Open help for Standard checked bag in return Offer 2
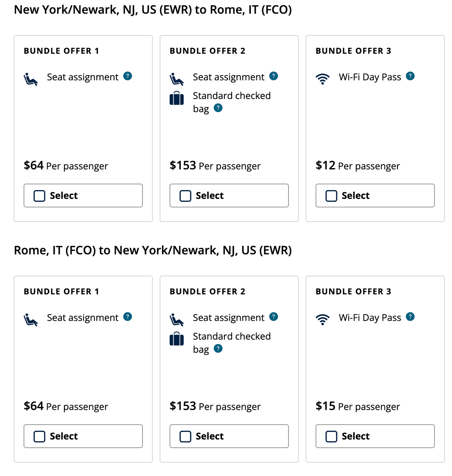This screenshot has height=476, width=452. [x=218, y=349]
